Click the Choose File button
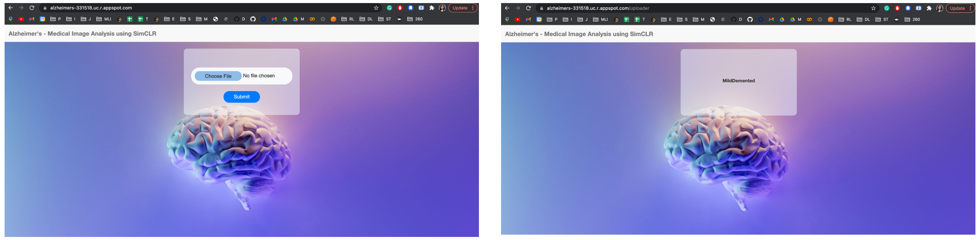Image resolution: width=980 pixels, height=240 pixels. (218, 76)
